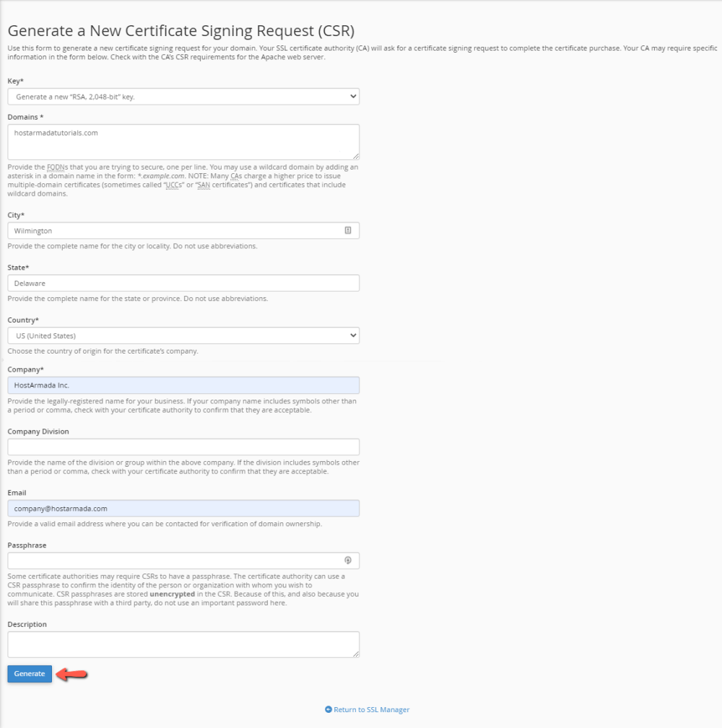
Task: Focus the State input field
Action: click(183, 282)
